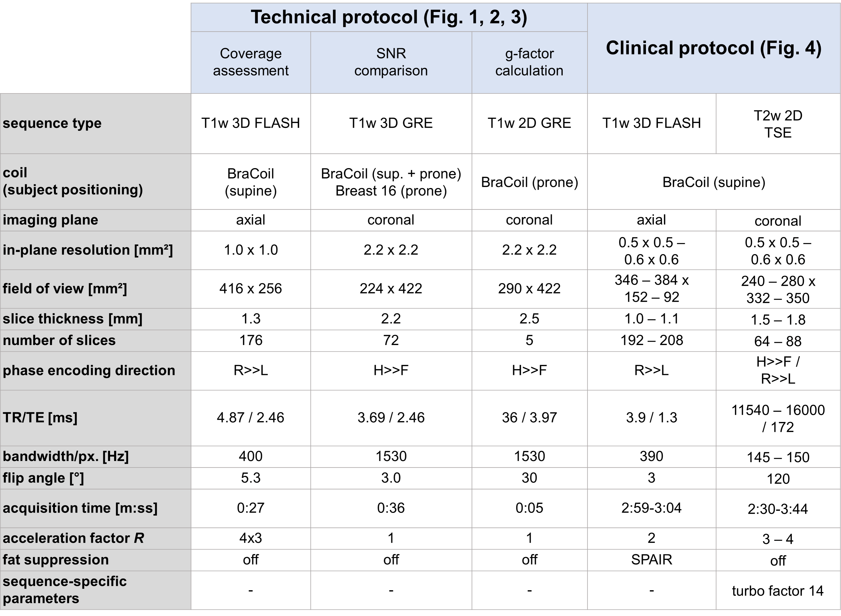The height and width of the screenshot is (616, 841).
Task: Click the T2w 2D TSE cell
Action: click(778, 124)
